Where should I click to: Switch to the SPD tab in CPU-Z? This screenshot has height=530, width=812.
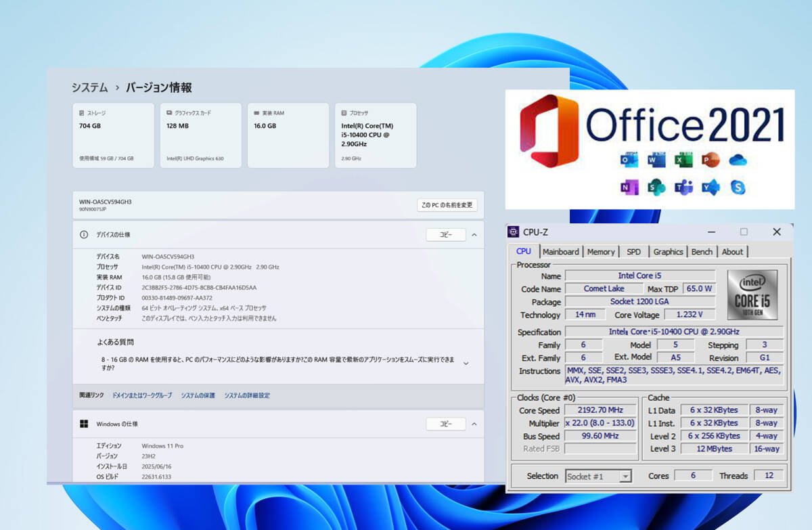633,252
